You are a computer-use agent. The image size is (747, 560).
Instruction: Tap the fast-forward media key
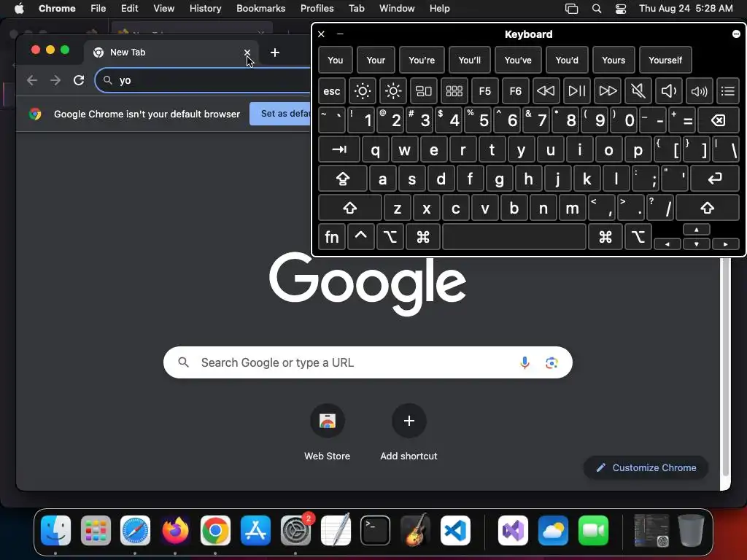click(x=608, y=90)
